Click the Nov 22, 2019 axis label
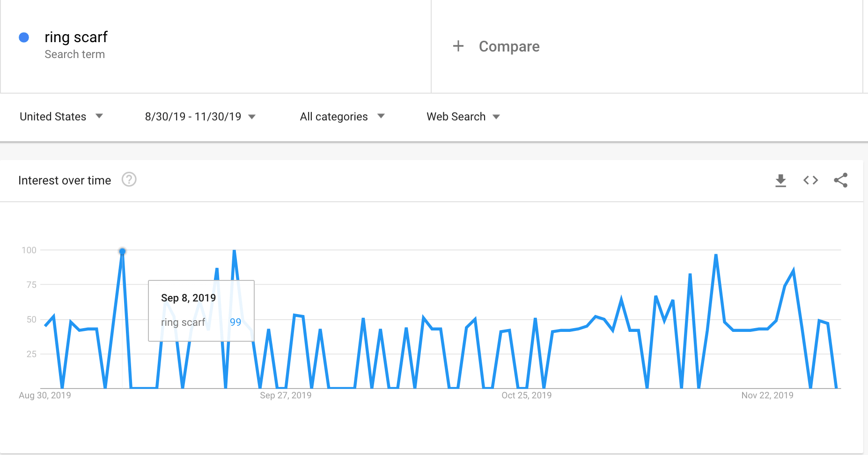 [767, 396]
